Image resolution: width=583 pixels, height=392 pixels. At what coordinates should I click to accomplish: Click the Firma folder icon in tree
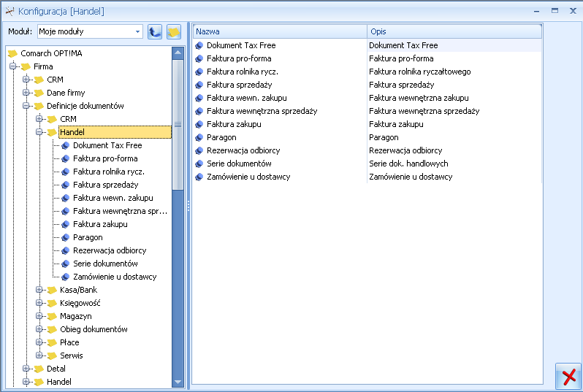pyautogui.click(x=26, y=67)
